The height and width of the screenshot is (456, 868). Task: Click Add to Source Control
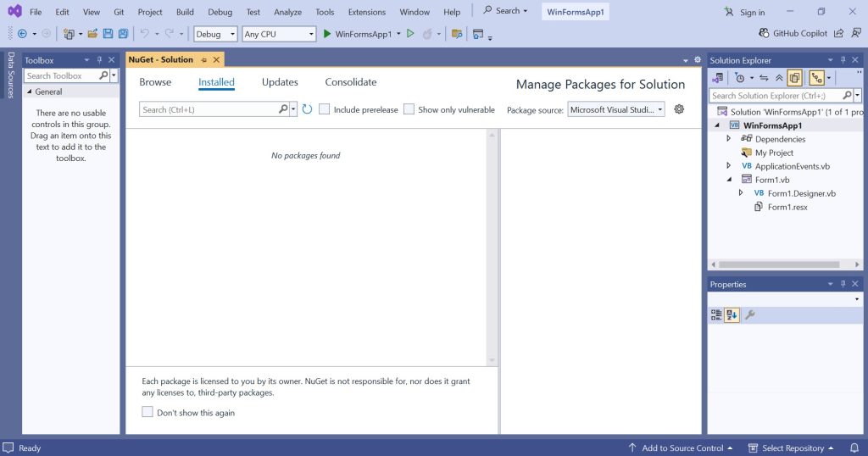pyautogui.click(x=681, y=448)
